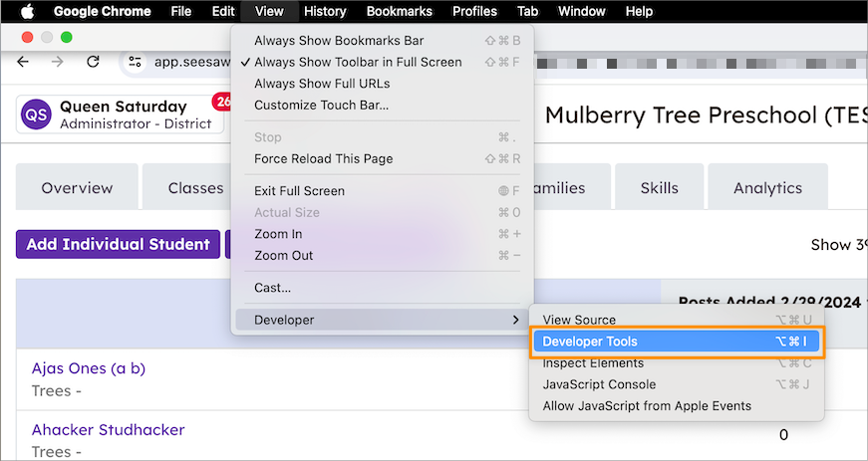
Task: Open the Bookmarks menu in menu bar
Action: pos(399,11)
